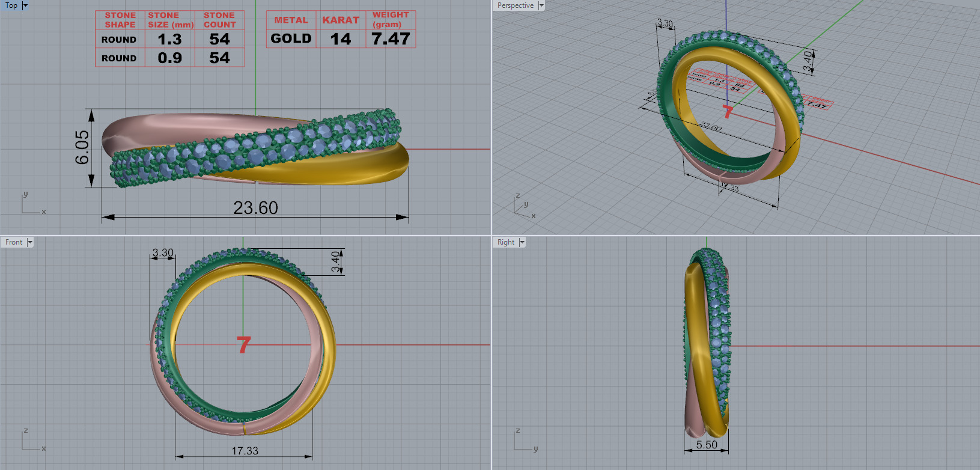Open the Front viewport dropdown arrow
The width and height of the screenshot is (980, 470).
(30, 242)
